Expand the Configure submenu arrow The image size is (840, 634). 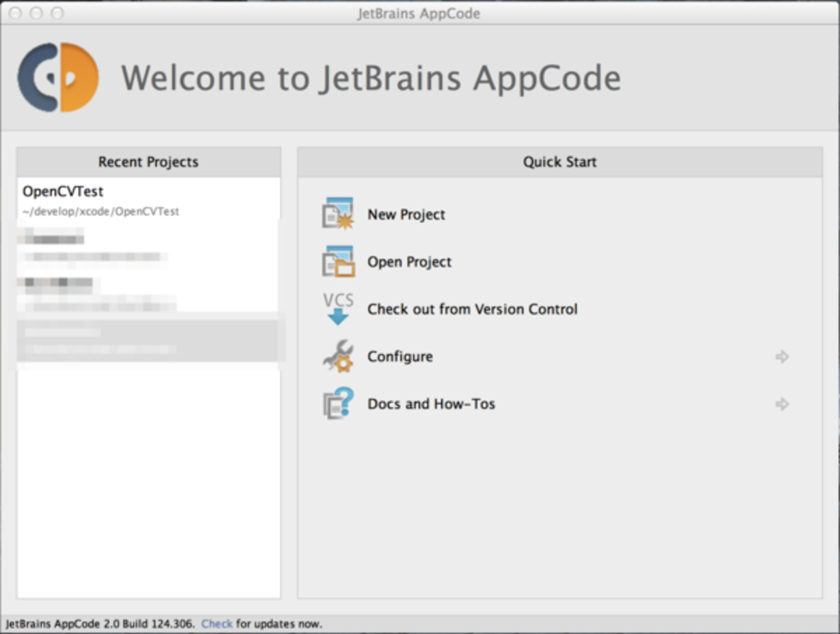coord(782,357)
